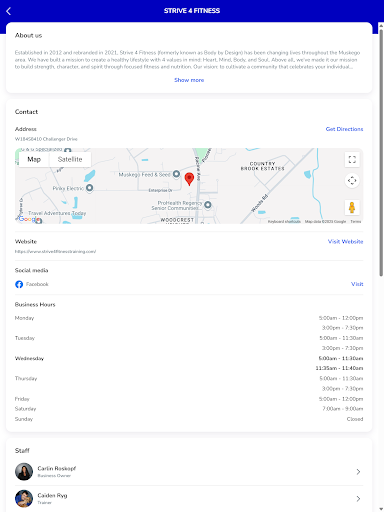Select the Street View pegman
The image size is (384, 512).
click(352, 207)
